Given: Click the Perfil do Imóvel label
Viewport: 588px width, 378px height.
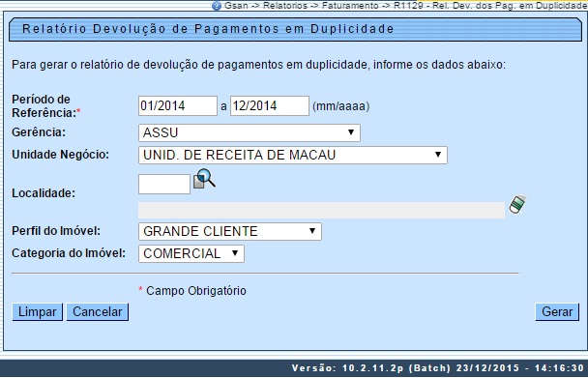Looking at the screenshot, I should (x=56, y=231).
